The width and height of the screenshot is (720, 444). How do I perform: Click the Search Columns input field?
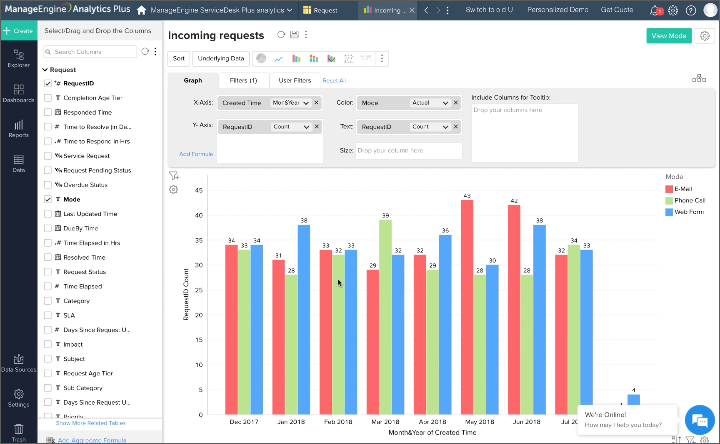click(x=92, y=51)
